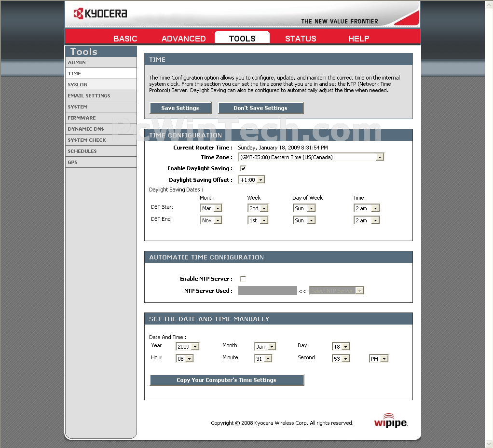493x448 pixels.
Task: Open the Daylight Saving Offset dropdown
Action: [x=251, y=179]
